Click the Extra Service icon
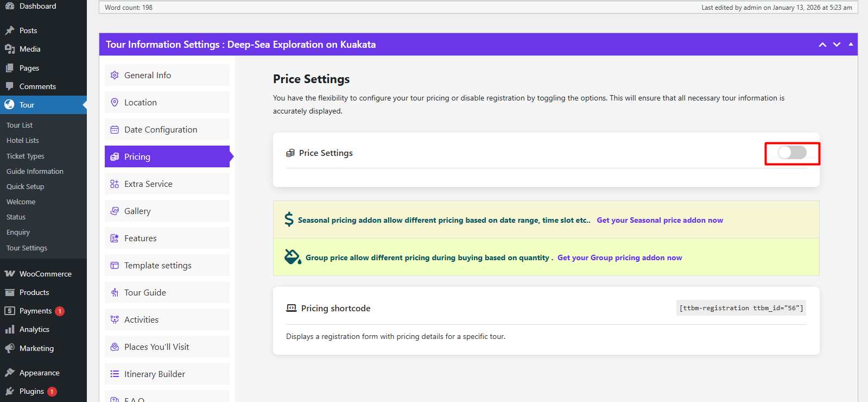 115,184
